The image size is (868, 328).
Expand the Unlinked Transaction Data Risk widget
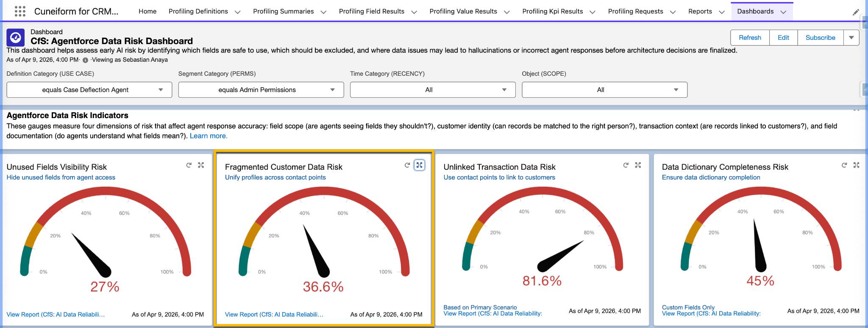pyautogui.click(x=638, y=165)
